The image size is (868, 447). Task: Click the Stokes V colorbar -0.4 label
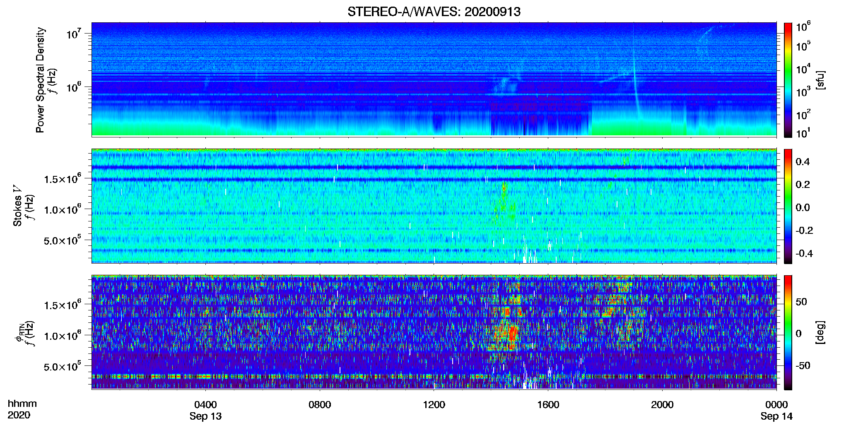pos(804,253)
